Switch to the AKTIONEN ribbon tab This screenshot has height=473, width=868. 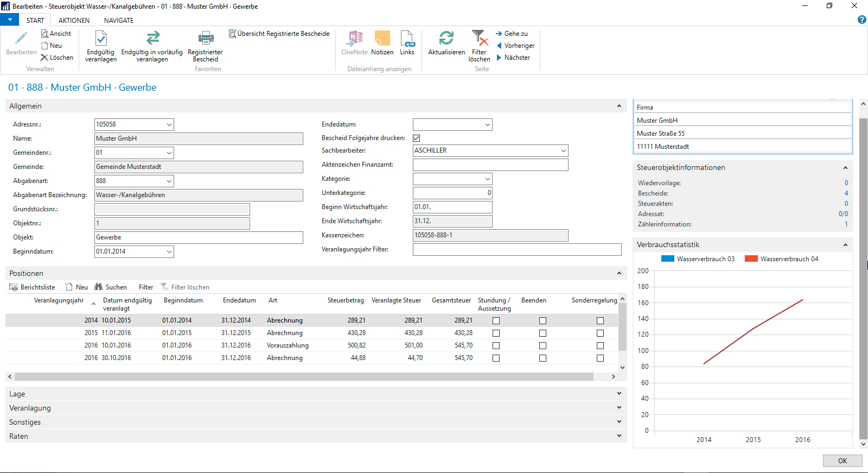click(74, 20)
